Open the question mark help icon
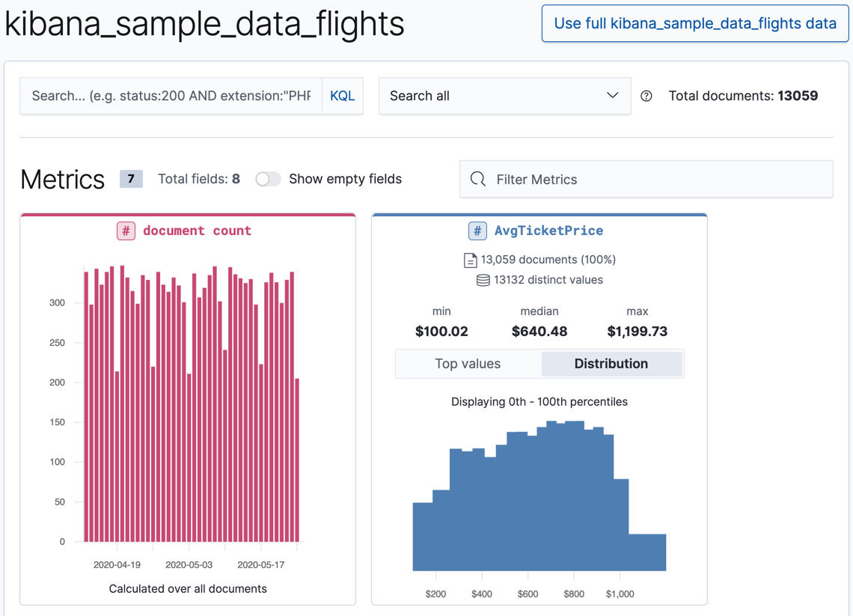Screen dimensions: 853x616 (x=646, y=96)
